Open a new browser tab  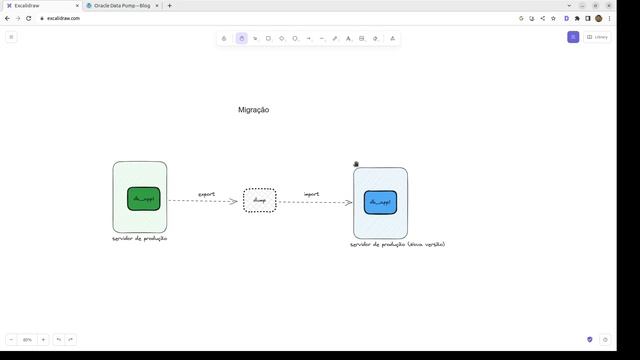coord(169,6)
